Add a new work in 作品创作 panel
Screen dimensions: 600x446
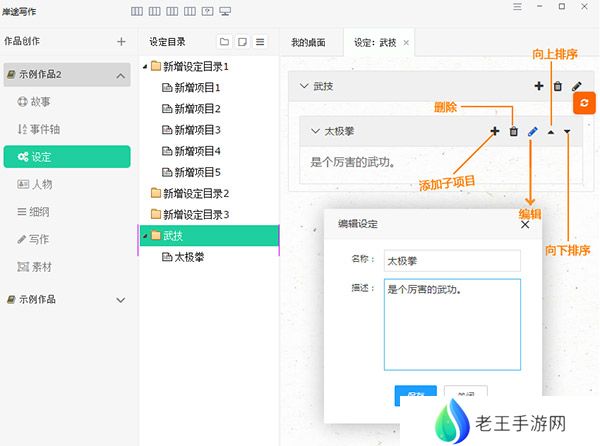(x=121, y=42)
